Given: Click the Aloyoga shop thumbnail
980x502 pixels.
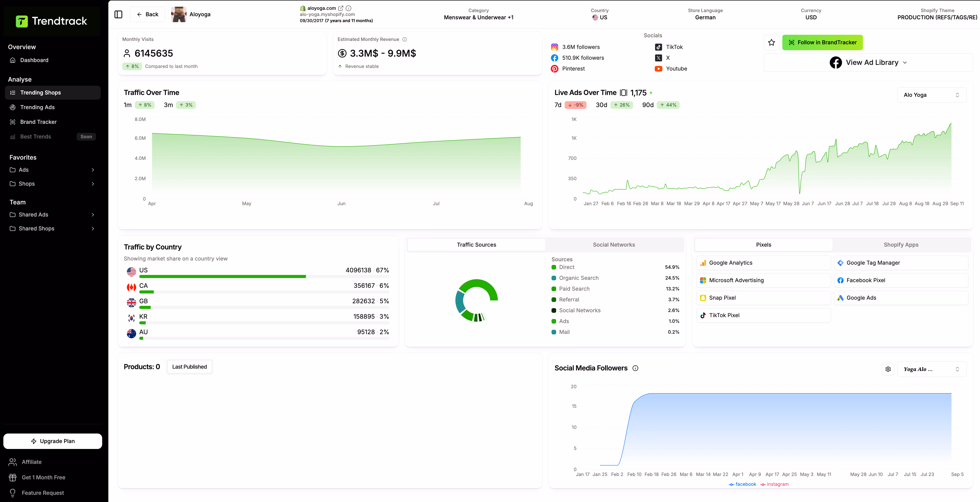Looking at the screenshot, I should (178, 14).
